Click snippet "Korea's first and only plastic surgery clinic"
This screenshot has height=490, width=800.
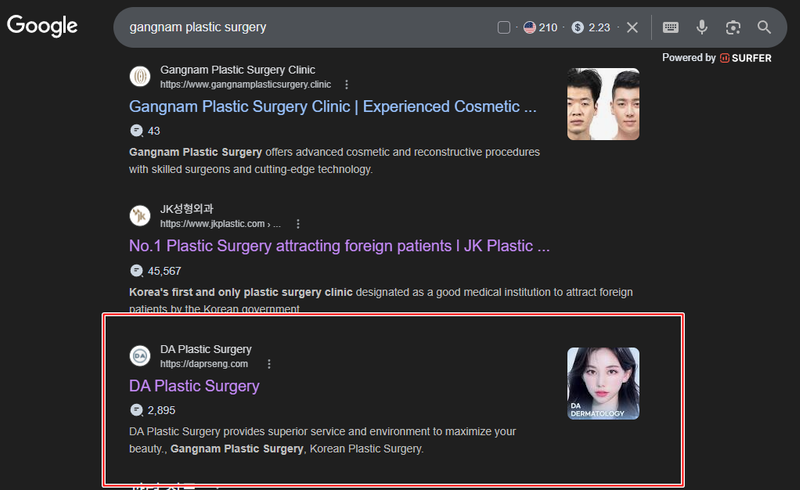click(x=241, y=292)
